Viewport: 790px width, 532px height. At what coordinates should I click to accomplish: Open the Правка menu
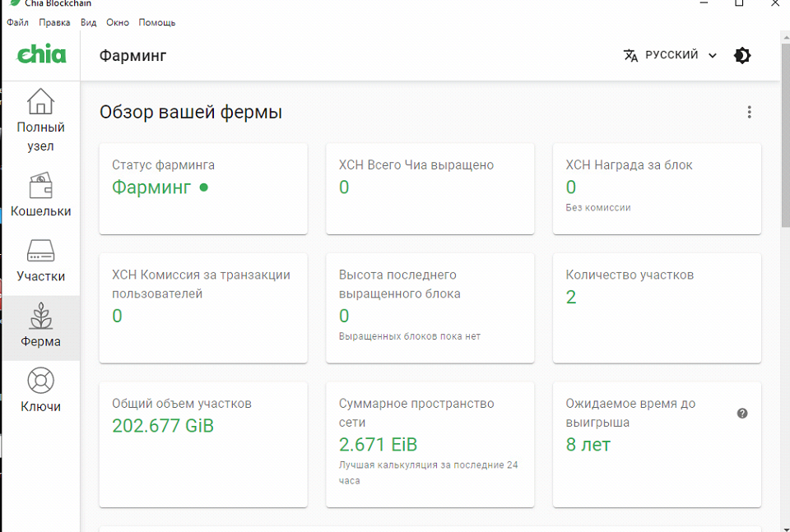54,23
